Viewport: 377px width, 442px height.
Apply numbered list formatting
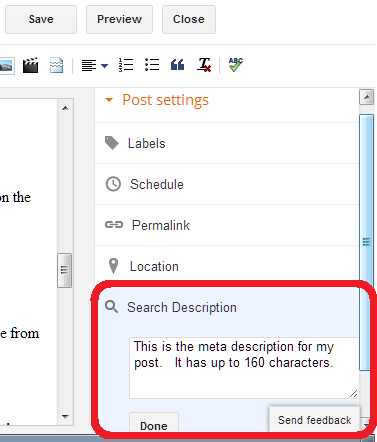point(126,65)
